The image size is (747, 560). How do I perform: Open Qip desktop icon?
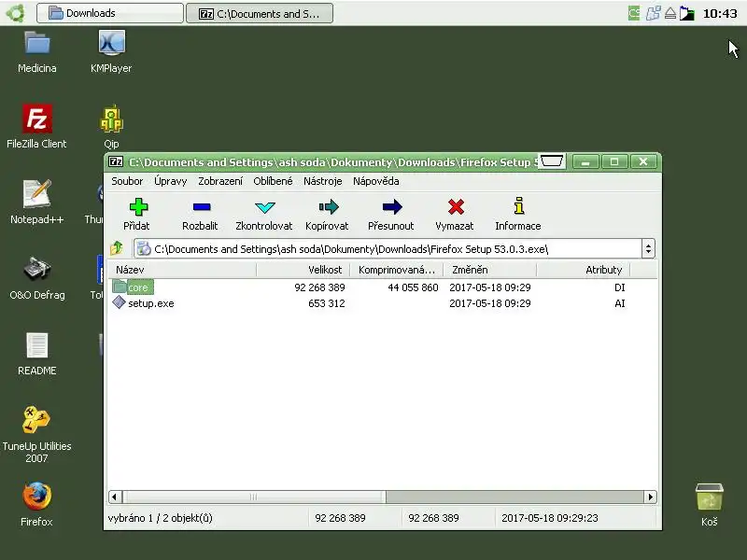[111, 119]
